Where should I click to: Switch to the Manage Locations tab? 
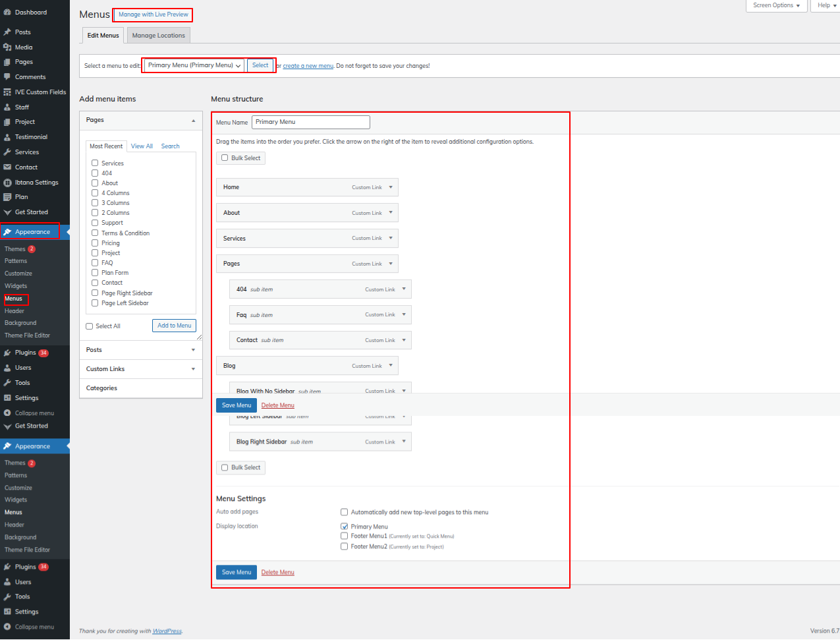click(x=158, y=36)
